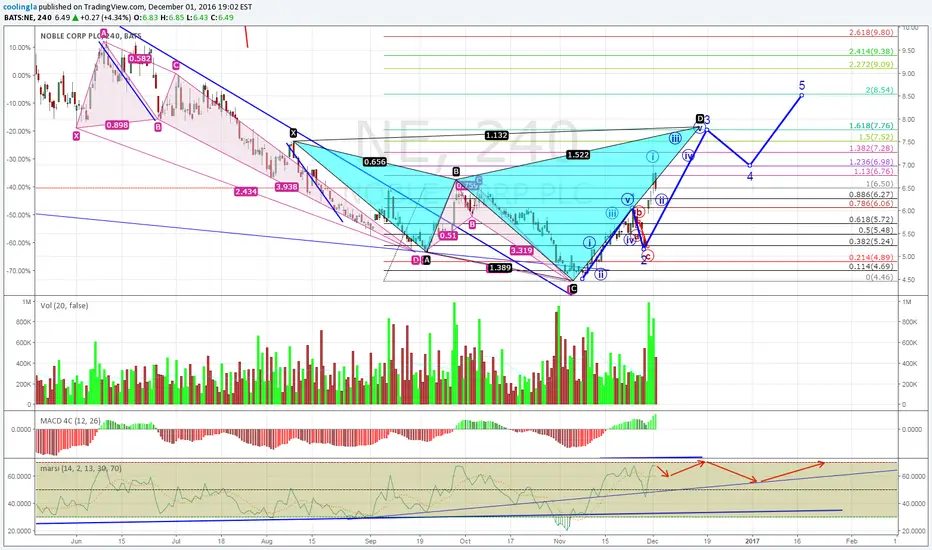932x550 pixels.
Task: Select the pink 0.898 ratio label
Action: pyautogui.click(x=117, y=125)
